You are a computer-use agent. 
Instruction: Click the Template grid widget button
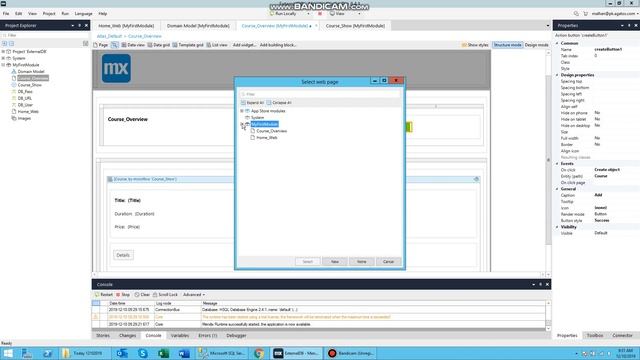pos(188,45)
